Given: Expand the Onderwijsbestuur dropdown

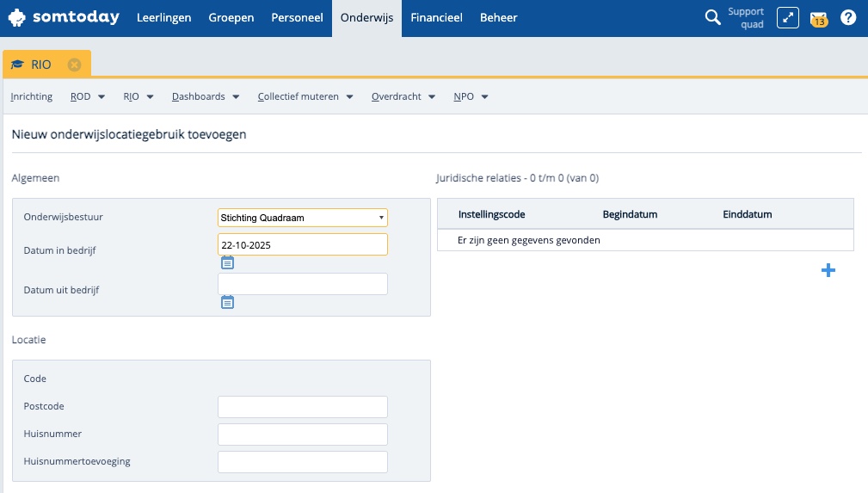Looking at the screenshot, I should (x=303, y=218).
